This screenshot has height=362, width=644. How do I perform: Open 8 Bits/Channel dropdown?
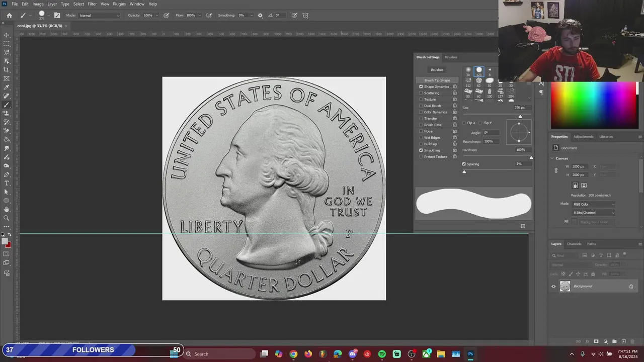click(x=593, y=213)
